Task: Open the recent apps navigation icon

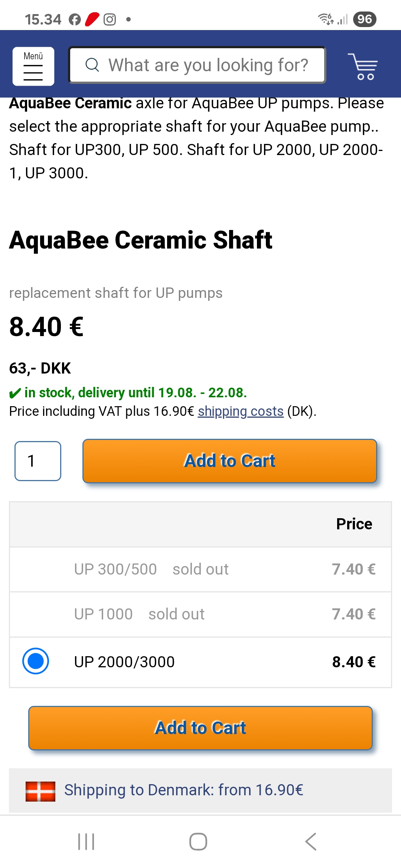Action: [x=86, y=841]
